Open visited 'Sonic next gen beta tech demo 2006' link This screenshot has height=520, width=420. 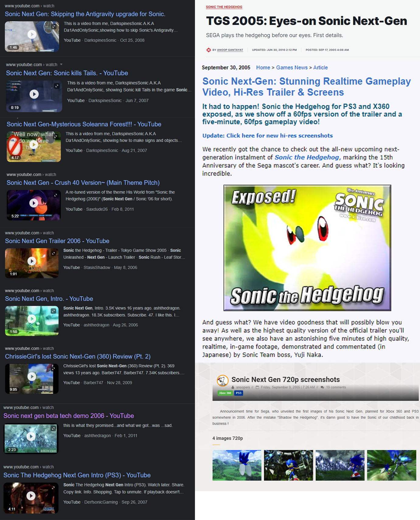(x=69, y=416)
